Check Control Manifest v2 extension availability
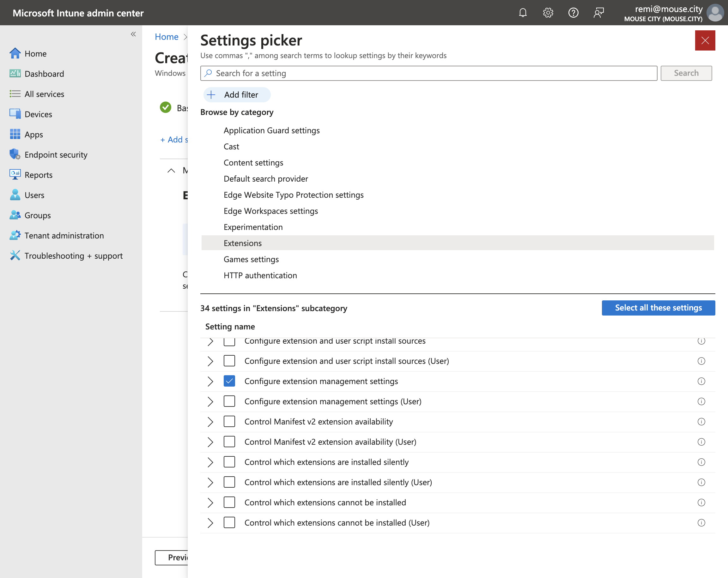 229,422
